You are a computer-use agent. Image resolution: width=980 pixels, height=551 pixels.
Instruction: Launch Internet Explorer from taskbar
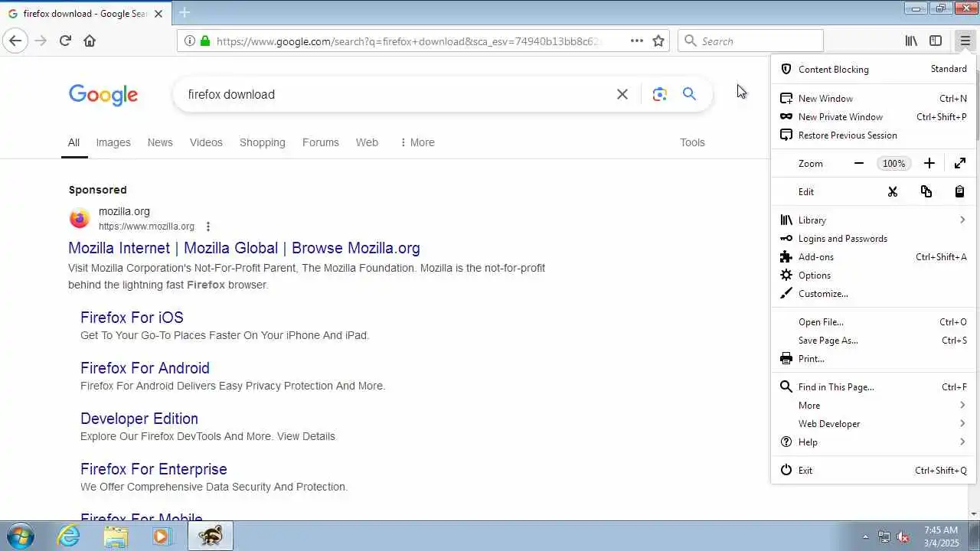(69, 536)
